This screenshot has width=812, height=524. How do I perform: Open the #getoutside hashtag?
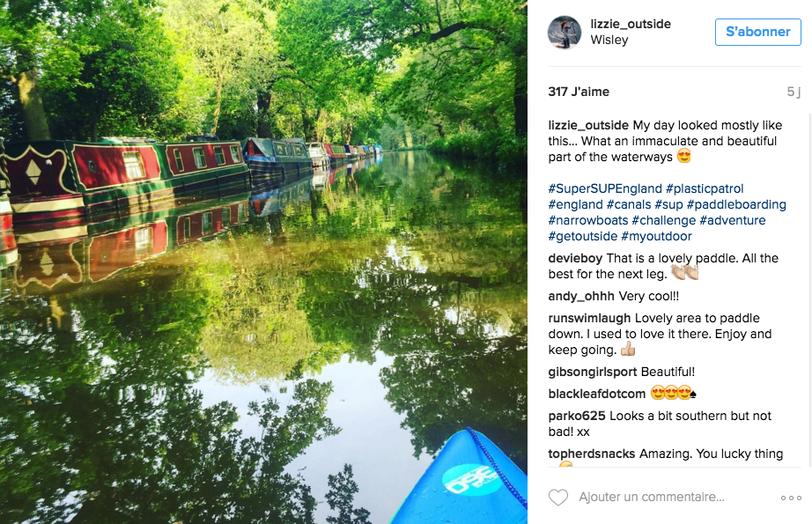[583, 236]
